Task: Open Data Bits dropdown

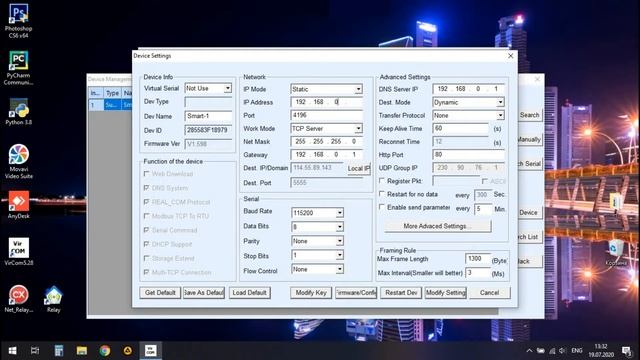Action: 339,227
